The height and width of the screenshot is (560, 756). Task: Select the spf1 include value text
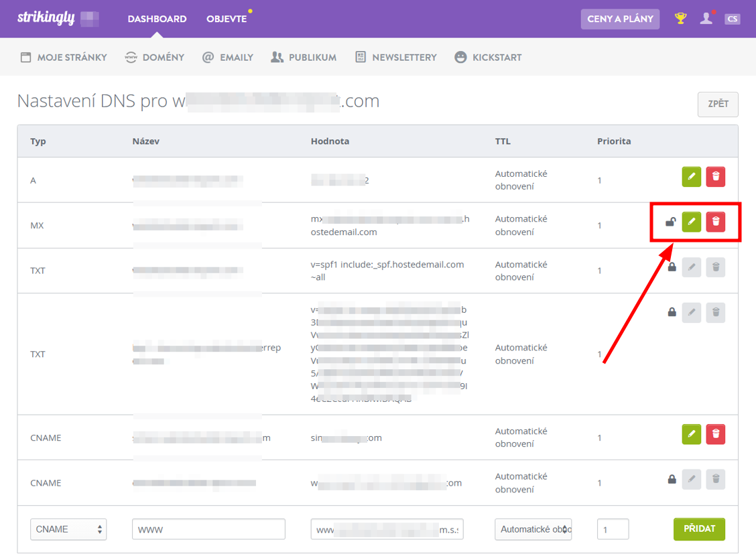[x=387, y=271]
